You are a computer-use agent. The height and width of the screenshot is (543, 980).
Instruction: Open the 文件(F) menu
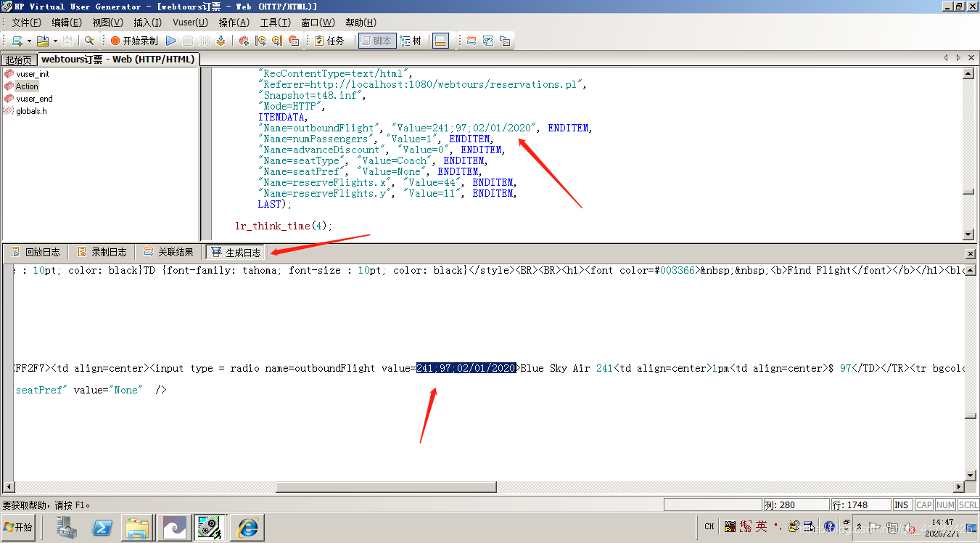27,23
